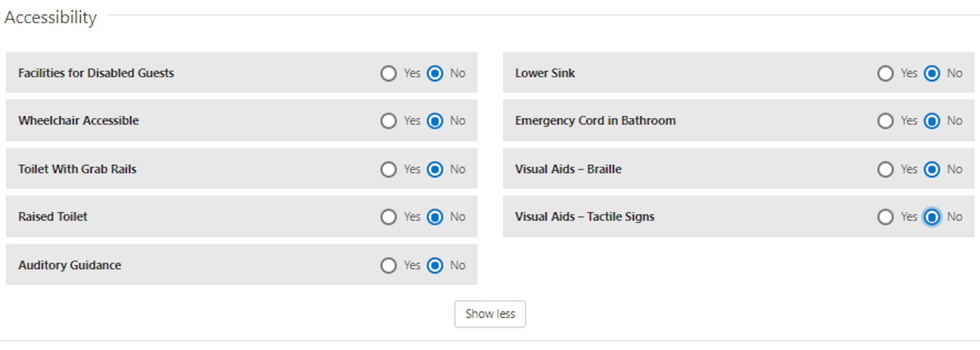Select No for Lower Sink
The width and height of the screenshot is (980, 350).
click(932, 73)
